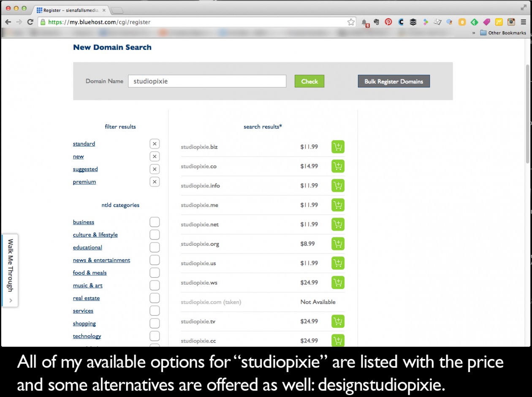Add studiopixie.me to the cart
The image size is (532, 397).
click(x=338, y=205)
